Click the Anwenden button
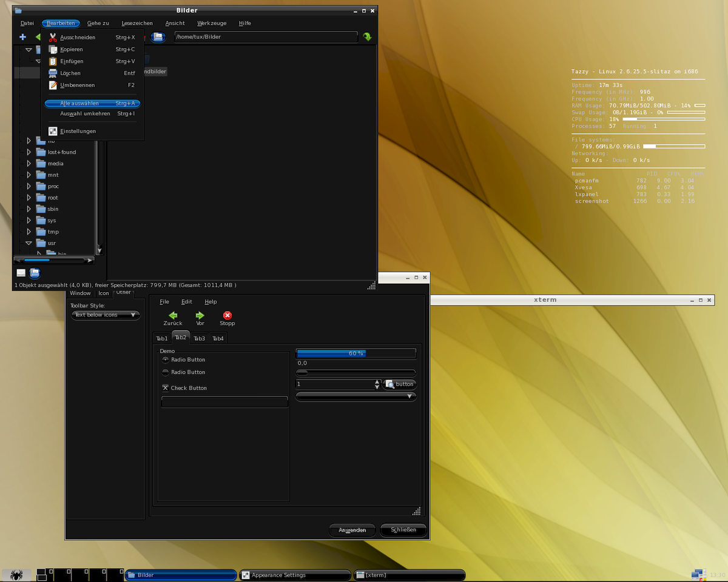 pyautogui.click(x=352, y=530)
